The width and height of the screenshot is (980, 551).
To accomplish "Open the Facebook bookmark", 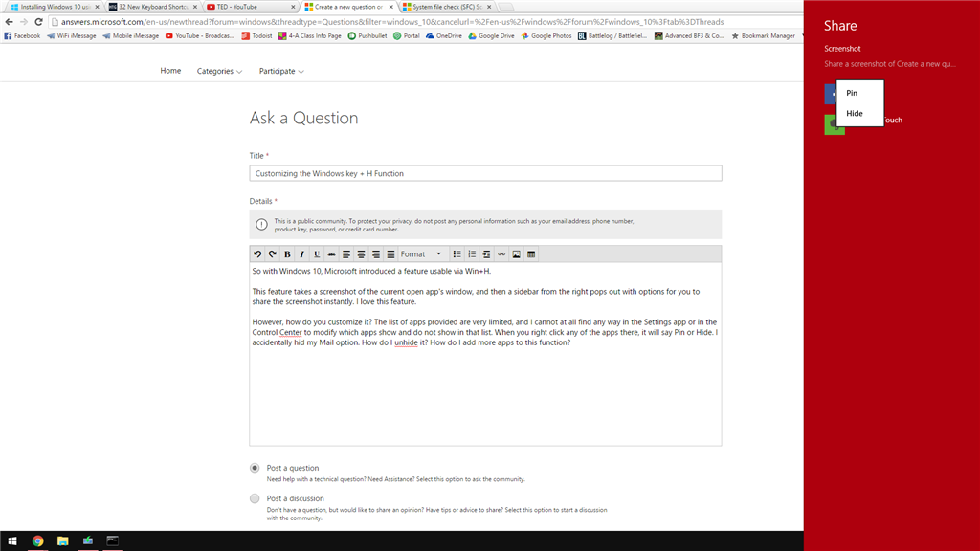I will click(x=22, y=36).
